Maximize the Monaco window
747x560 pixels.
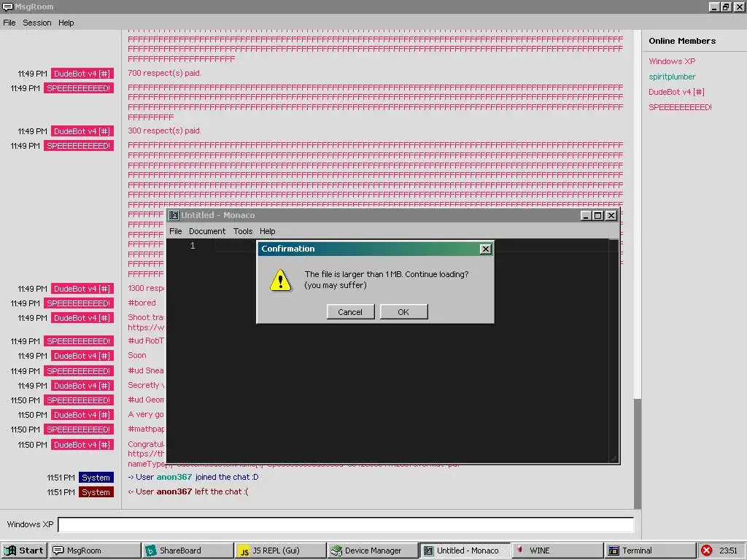click(598, 216)
